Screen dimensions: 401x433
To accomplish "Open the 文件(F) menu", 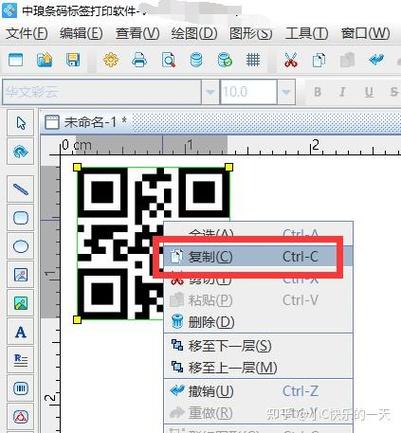I will (27, 34).
